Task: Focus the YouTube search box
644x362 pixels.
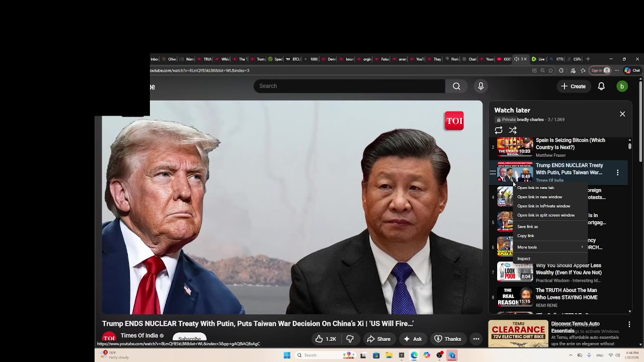Action: point(349,86)
